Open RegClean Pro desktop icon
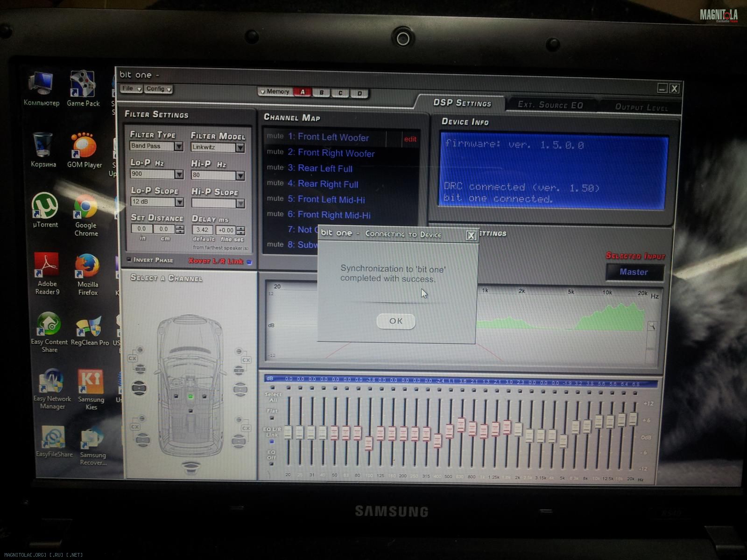Image resolution: width=747 pixels, height=560 pixels. (x=90, y=331)
